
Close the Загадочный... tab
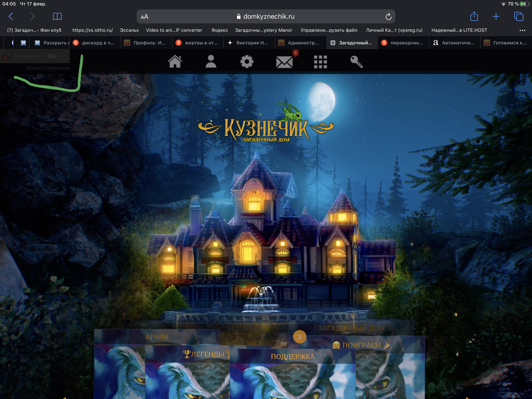pos(333,43)
